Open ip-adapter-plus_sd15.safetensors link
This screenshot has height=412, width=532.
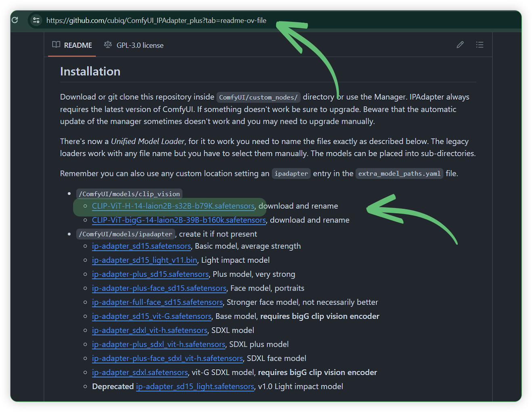(x=150, y=274)
